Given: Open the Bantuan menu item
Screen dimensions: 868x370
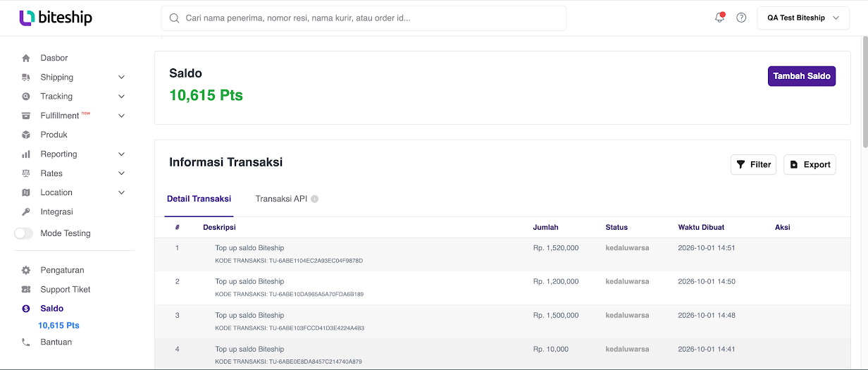Looking at the screenshot, I should click(56, 343).
